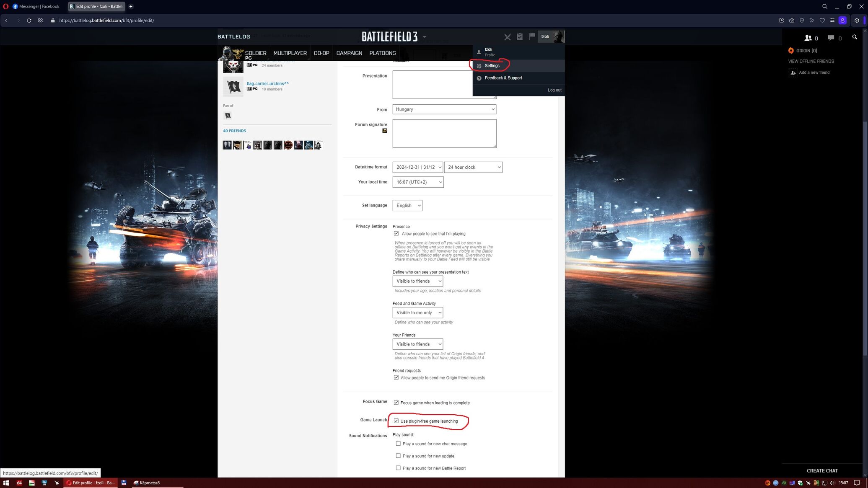Open browser search tabs magnifier icon

tap(824, 6)
